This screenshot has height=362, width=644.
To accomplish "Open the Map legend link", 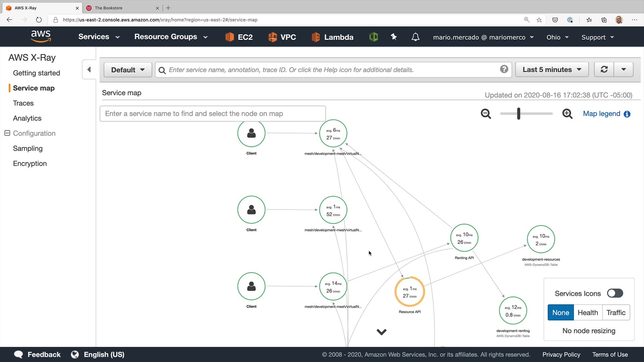I will tap(601, 114).
